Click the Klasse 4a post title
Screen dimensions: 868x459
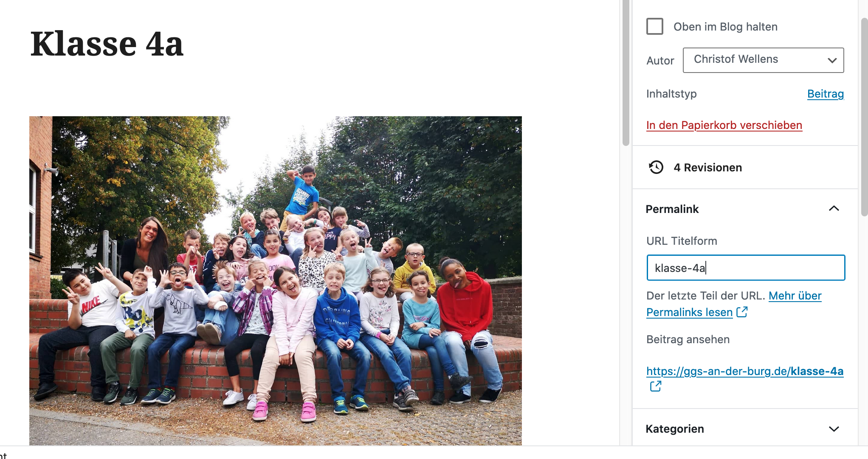[x=107, y=44]
